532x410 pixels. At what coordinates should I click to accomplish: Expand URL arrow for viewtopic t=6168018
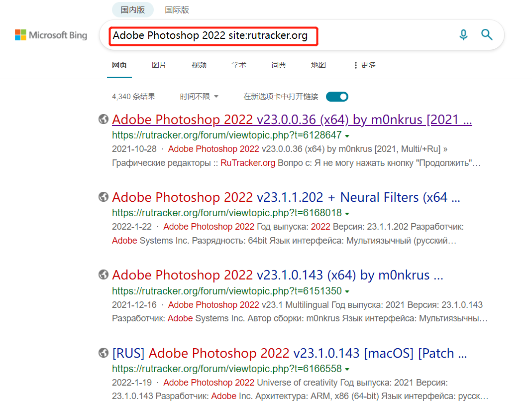point(347,214)
